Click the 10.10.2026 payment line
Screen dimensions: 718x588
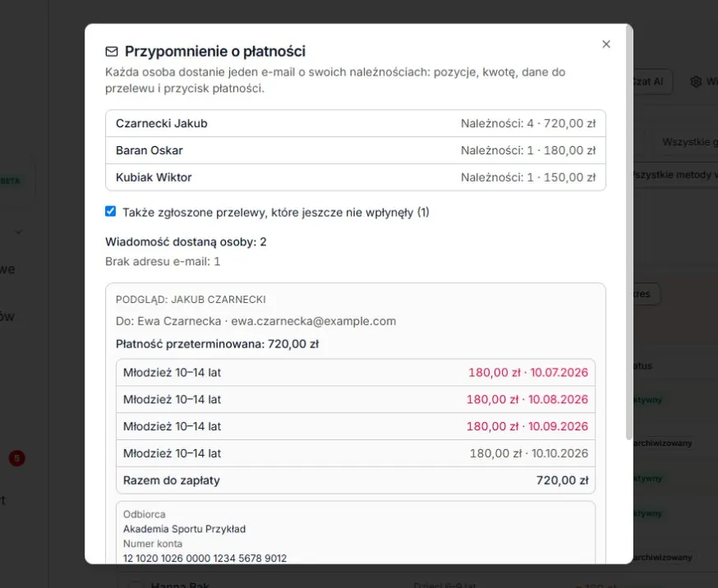point(356,453)
